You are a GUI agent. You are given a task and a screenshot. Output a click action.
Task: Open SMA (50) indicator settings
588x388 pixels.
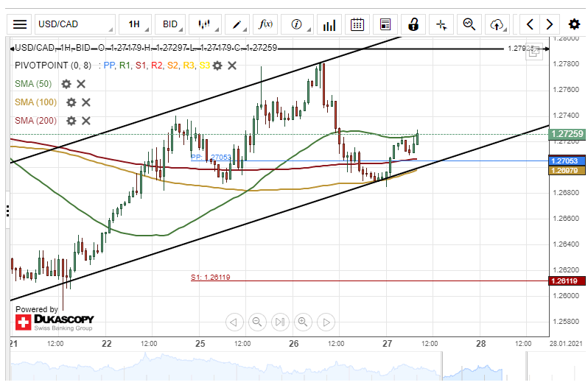(66, 84)
